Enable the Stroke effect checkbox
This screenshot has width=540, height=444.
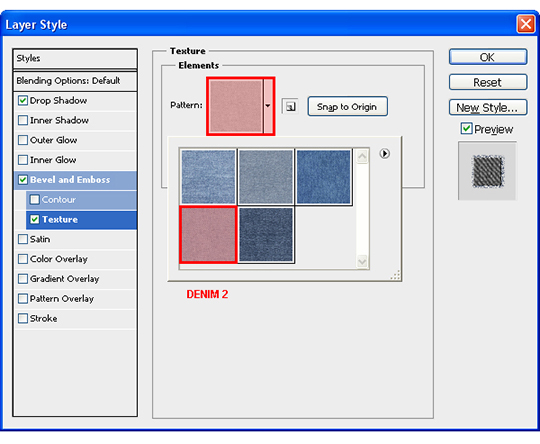(23, 318)
